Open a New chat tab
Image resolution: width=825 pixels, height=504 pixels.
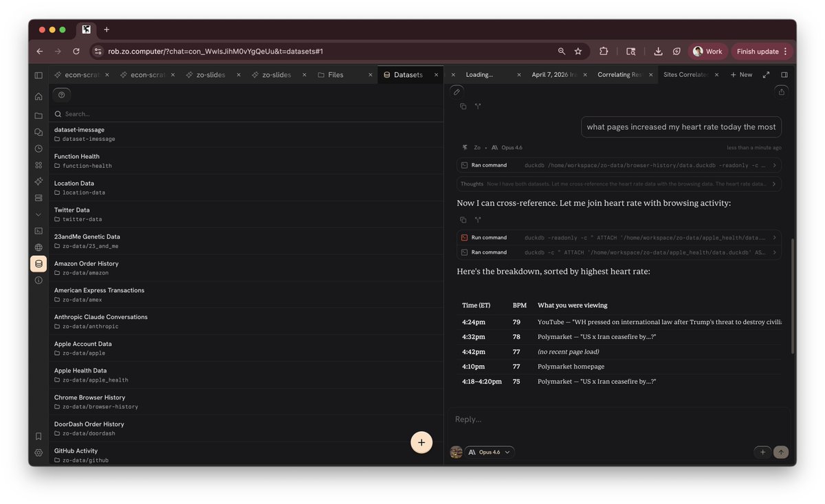741,75
